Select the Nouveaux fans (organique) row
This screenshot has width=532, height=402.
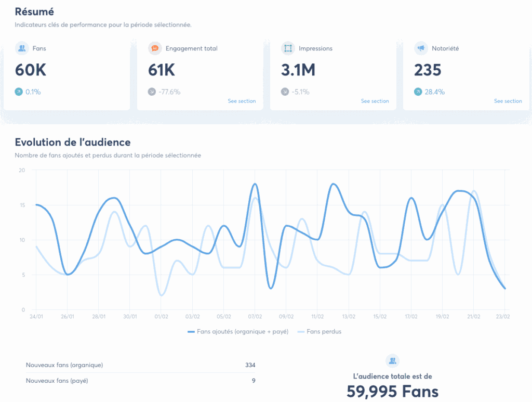click(140, 365)
